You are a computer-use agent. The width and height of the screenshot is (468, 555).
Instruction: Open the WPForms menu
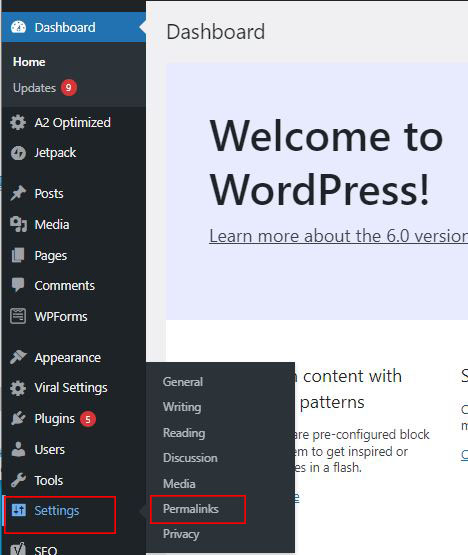pos(61,316)
